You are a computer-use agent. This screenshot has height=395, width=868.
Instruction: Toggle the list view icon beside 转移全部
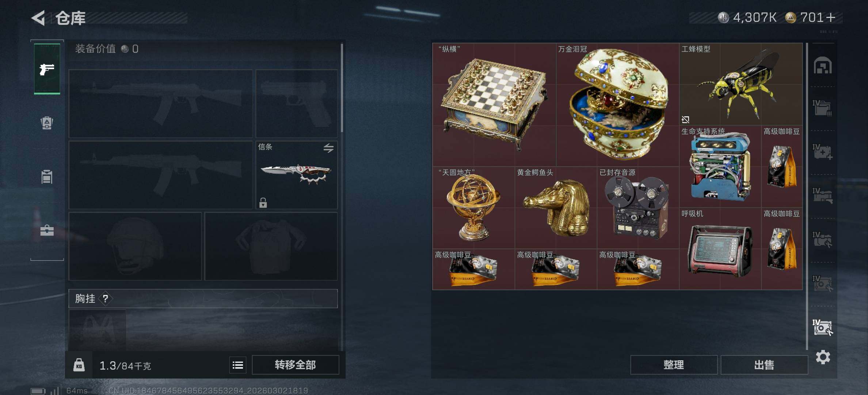[238, 365]
